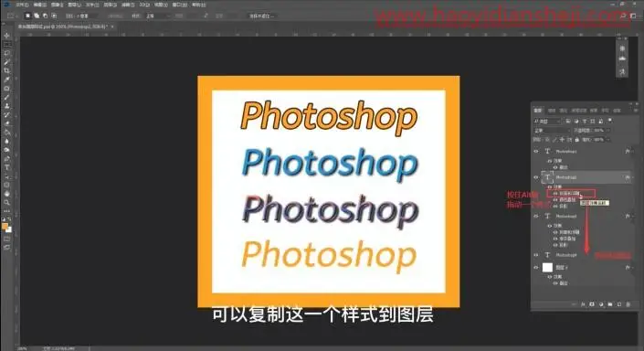This screenshot has height=351, width=644.
Task: Click the Select and Mask button
Action: [x=262, y=16]
